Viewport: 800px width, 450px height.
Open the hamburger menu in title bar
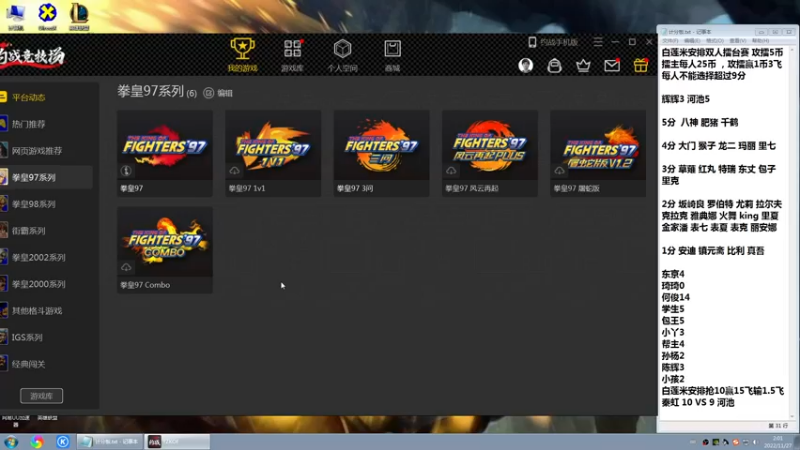(x=598, y=42)
